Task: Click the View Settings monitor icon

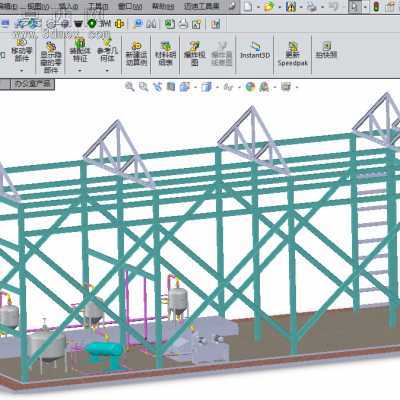Action: click(x=286, y=87)
